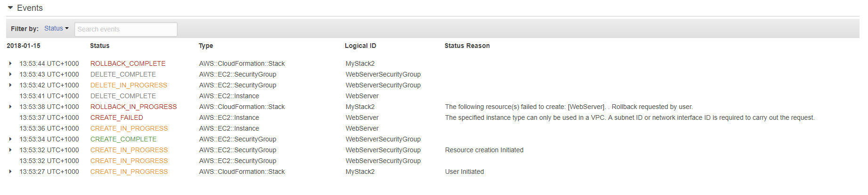Open the Status filter dropdown
868x195 pixels.
[x=56, y=29]
